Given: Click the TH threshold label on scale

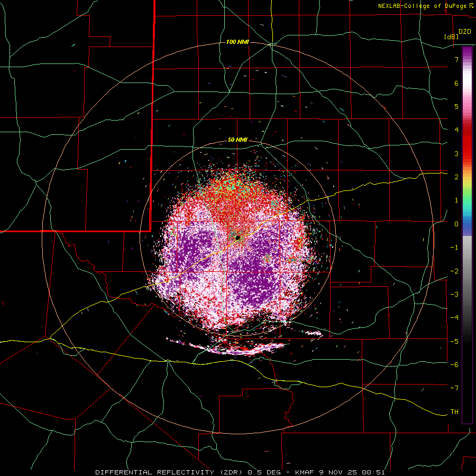Looking at the screenshot, I should coord(454,412).
